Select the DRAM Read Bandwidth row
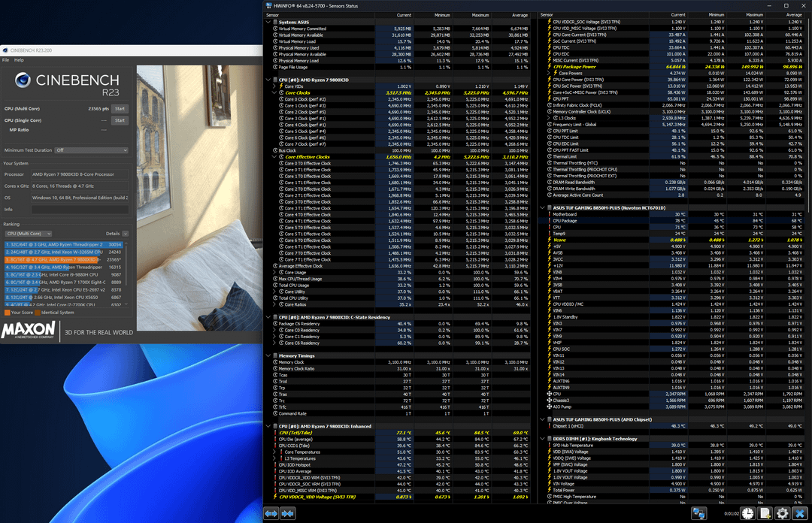Screen dimensions: 812x523 (x=672, y=183)
